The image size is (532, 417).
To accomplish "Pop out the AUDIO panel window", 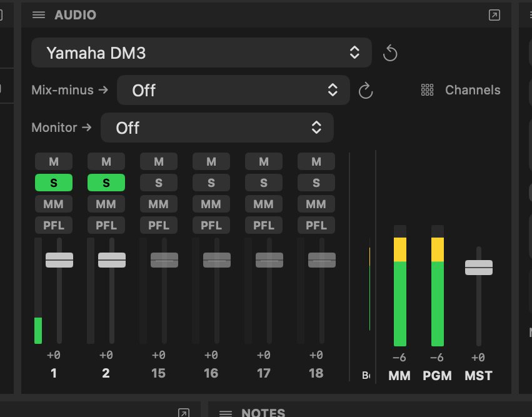I will (x=494, y=15).
